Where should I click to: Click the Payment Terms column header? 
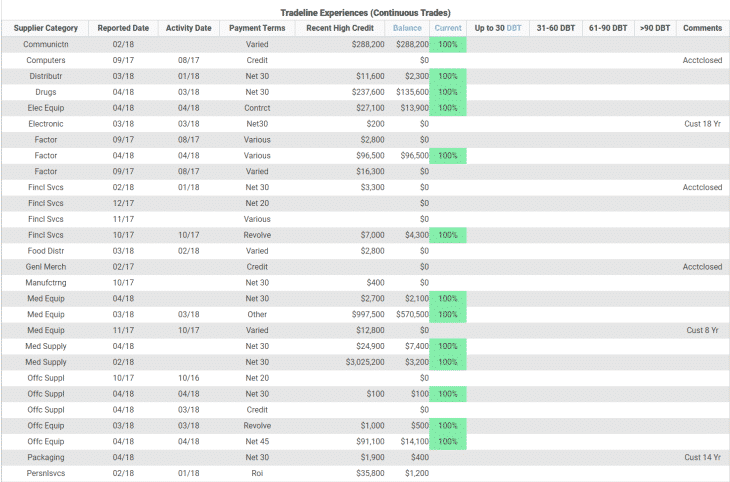(x=257, y=28)
